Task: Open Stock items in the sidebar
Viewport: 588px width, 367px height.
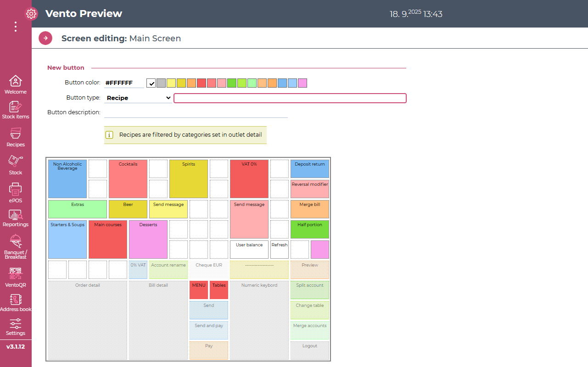Action: pos(16,110)
